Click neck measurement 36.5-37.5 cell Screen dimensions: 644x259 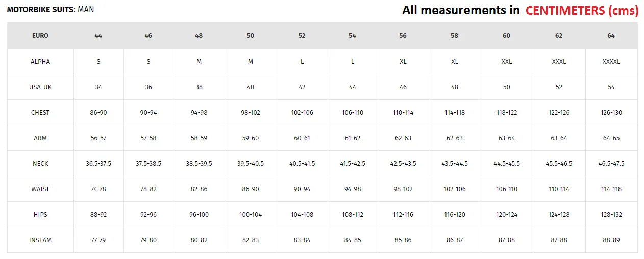pos(98,163)
